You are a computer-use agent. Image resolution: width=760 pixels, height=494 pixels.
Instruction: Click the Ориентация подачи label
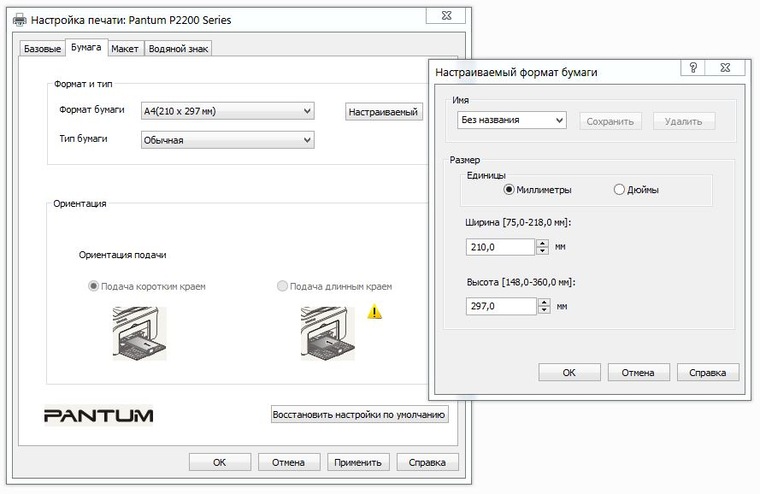(123, 255)
